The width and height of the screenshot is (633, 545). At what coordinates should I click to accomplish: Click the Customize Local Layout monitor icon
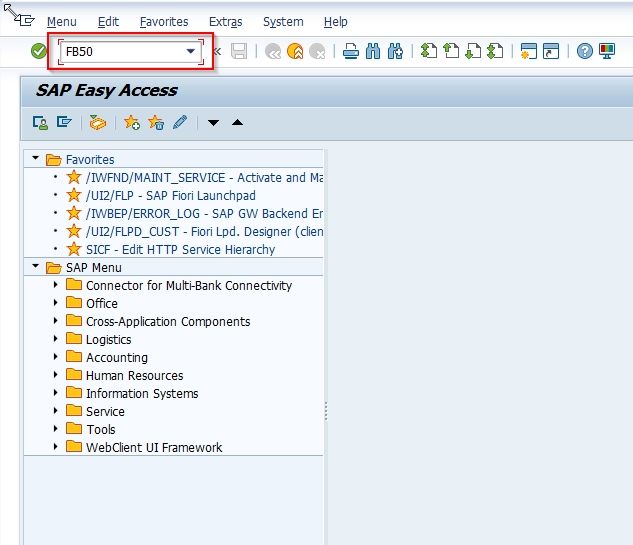(607, 51)
